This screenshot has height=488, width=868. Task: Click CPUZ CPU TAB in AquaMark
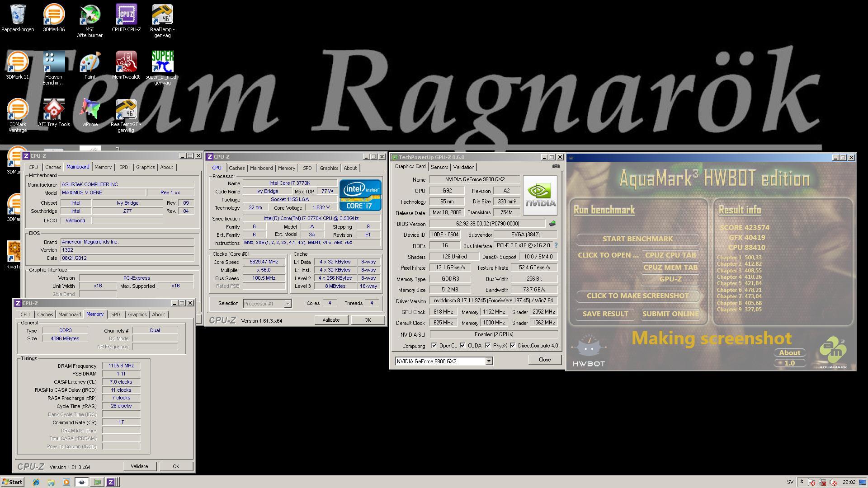670,255
